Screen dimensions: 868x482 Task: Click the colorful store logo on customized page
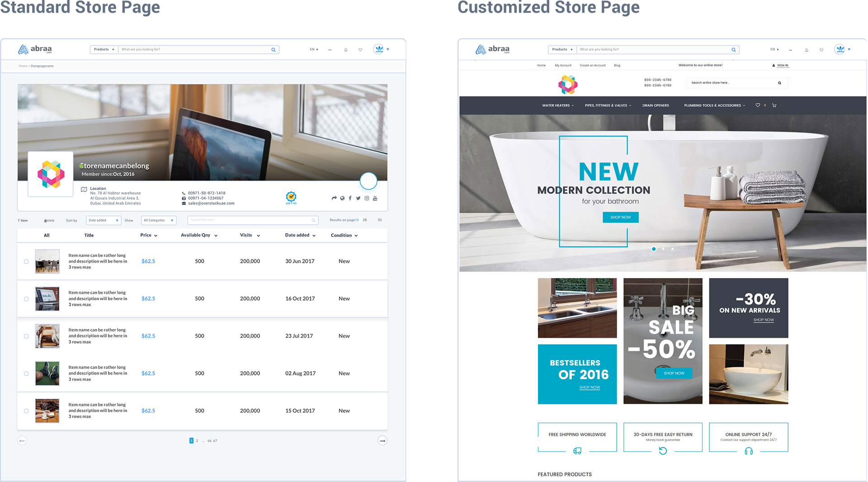coord(568,85)
